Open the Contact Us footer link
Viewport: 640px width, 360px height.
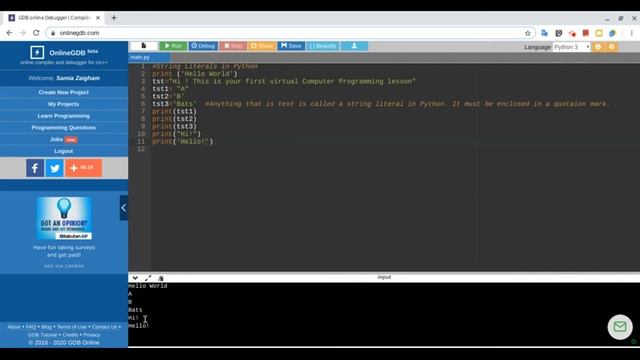point(104,327)
